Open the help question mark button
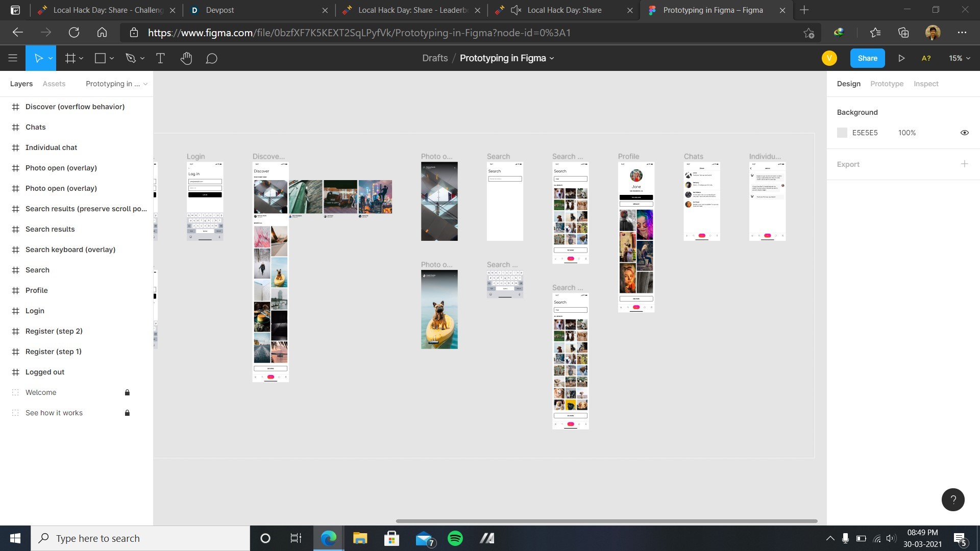This screenshot has height=551, width=980. tap(952, 499)
